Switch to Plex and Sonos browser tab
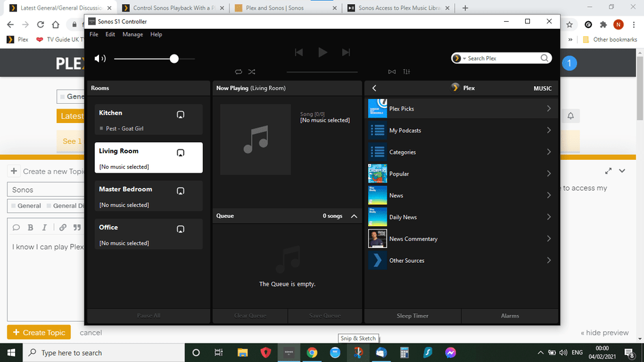 [x=285, y=8]
